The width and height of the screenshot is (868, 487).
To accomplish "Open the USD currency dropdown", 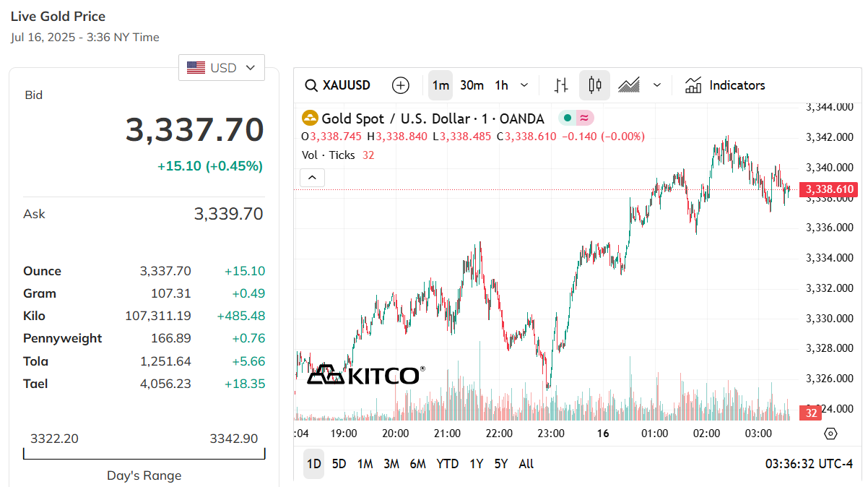I will [x=222, y=68].
